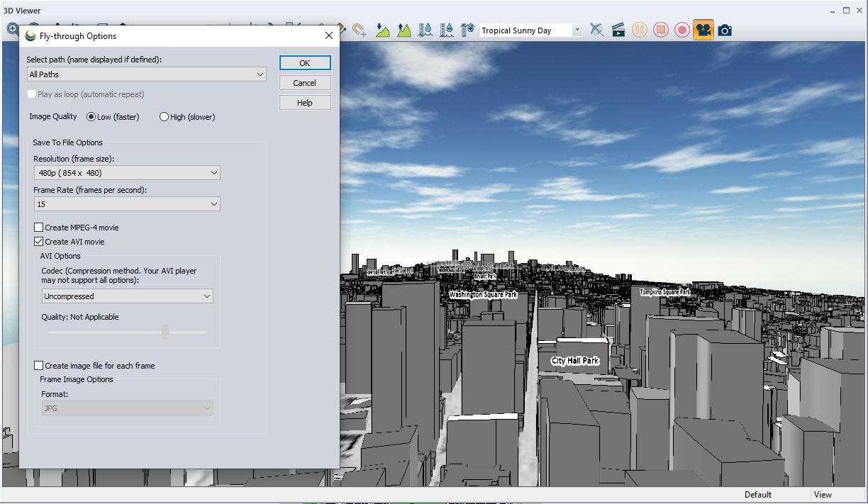Click the raise terrain exaggeration icon
The height and width of the screenshot is (504, 868).
click(404, 30)
